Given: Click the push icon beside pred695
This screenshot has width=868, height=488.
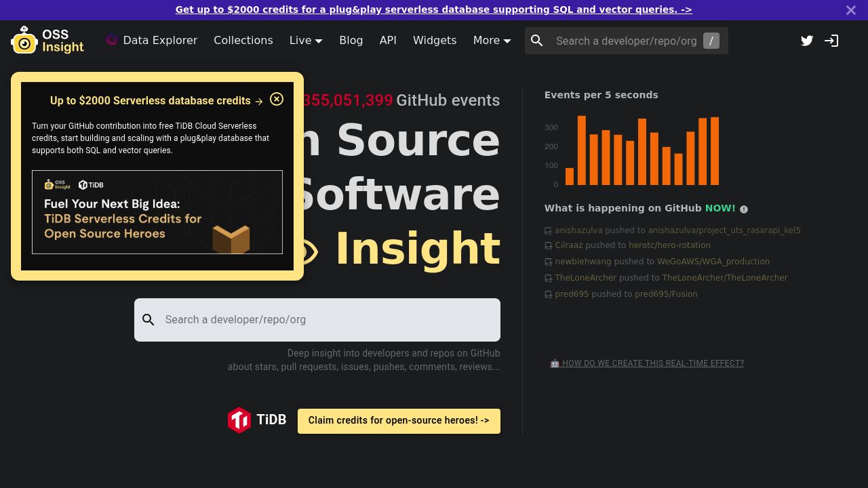Looking at the screenshot, I should tap(548, 295).
